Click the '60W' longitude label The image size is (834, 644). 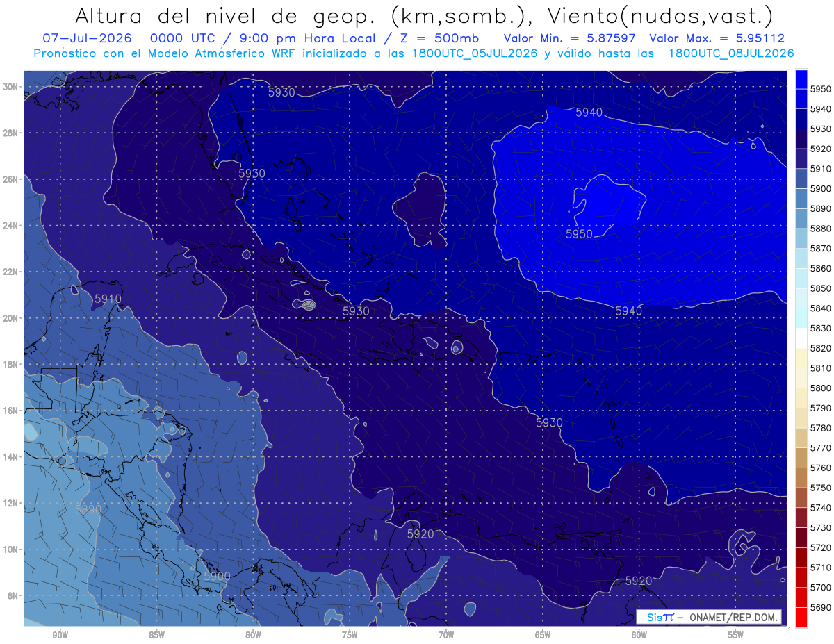[639, 634]
